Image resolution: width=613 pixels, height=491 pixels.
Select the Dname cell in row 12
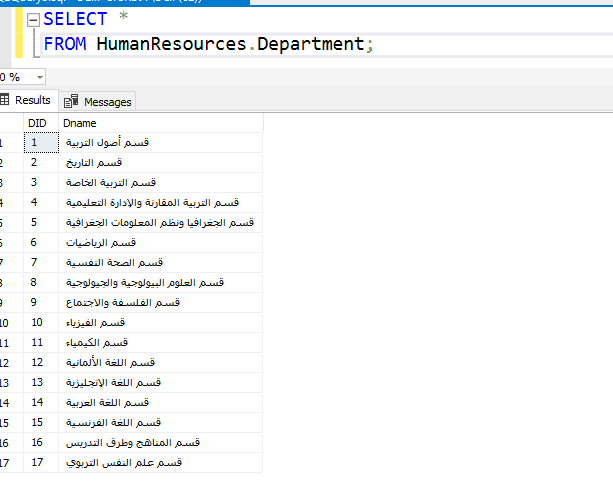pyautogui.click(x=161, y=363)
